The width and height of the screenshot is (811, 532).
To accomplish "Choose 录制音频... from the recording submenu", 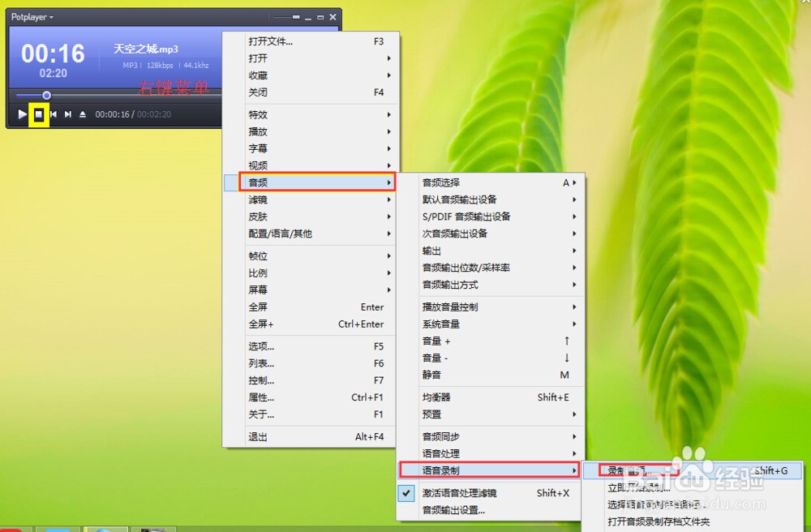I will (x=693, y=470).
